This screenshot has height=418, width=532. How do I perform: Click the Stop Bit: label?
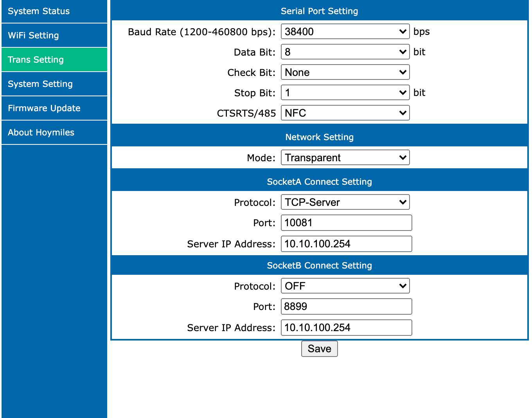coord(255,93)
